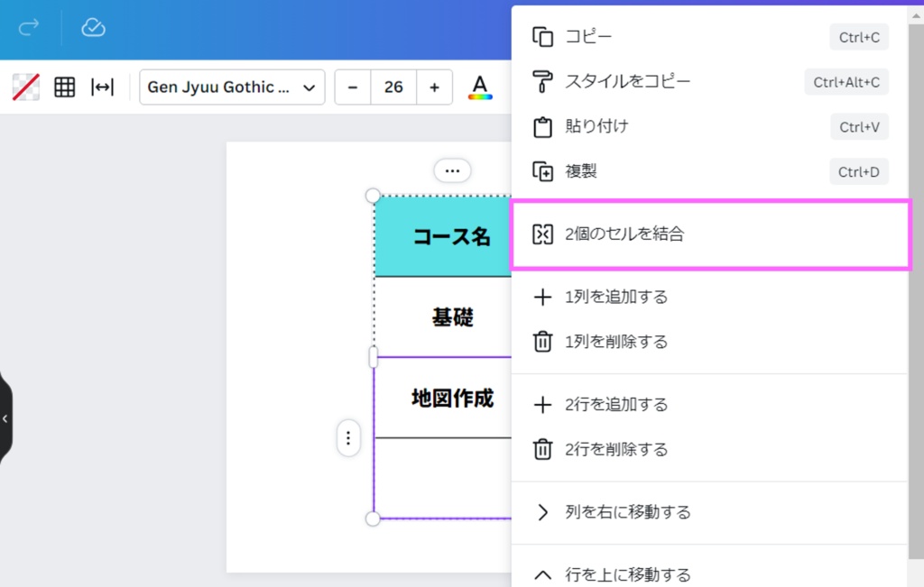Viewport: 924px width, 587px height.
Task: Select コピー from the context menu
Action: (x=588, y=37)
